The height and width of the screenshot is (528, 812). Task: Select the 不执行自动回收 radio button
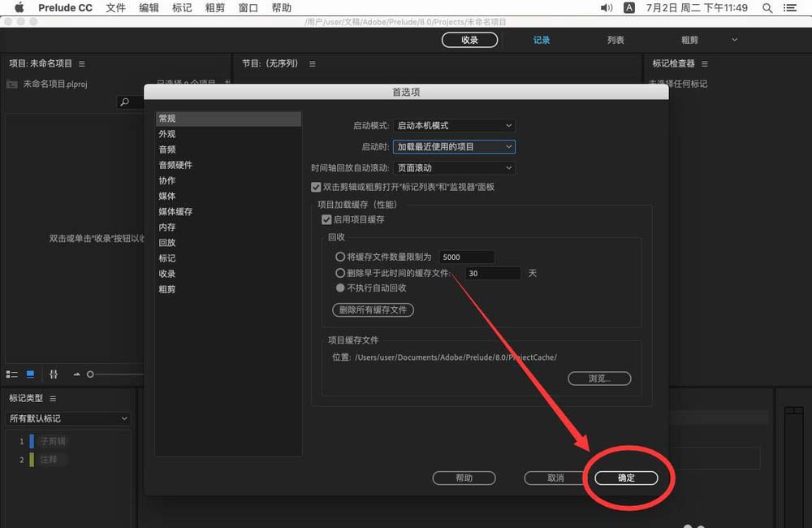(x=342, y=287)
